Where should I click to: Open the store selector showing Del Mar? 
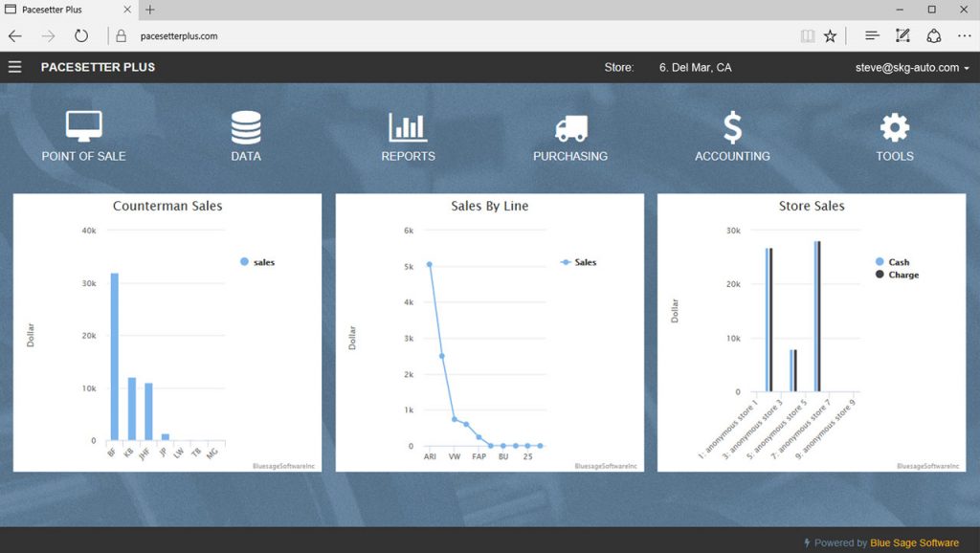(x=697, y=67)
